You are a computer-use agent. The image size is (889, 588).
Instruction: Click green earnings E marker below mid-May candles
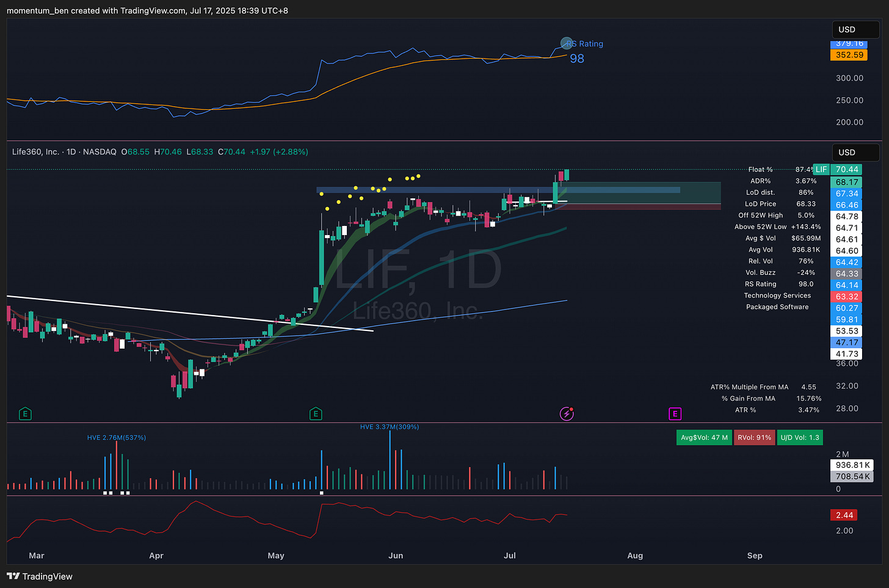pyautogui.click(x=316, y=414)
